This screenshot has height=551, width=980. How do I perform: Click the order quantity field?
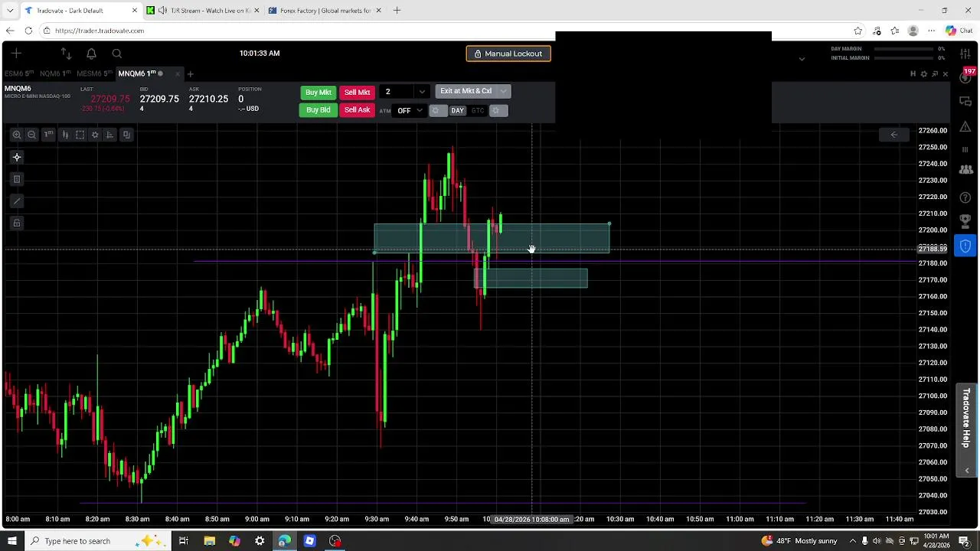click(398, 92)
